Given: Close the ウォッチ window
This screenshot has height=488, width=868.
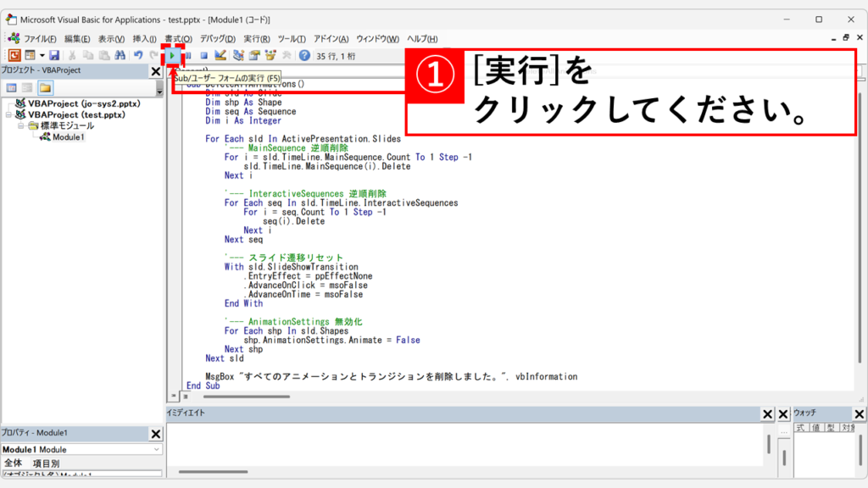Looking at the screenshot, I should coord(860,413).
